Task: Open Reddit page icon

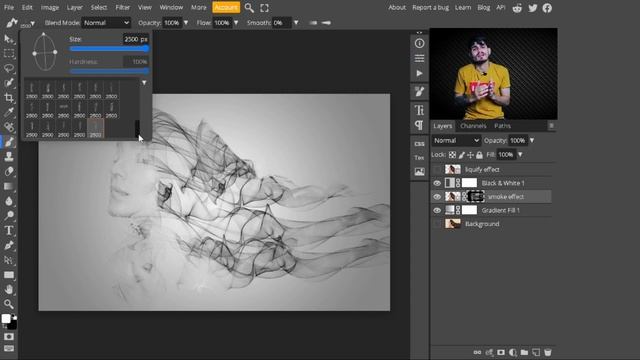Action: 517,8
